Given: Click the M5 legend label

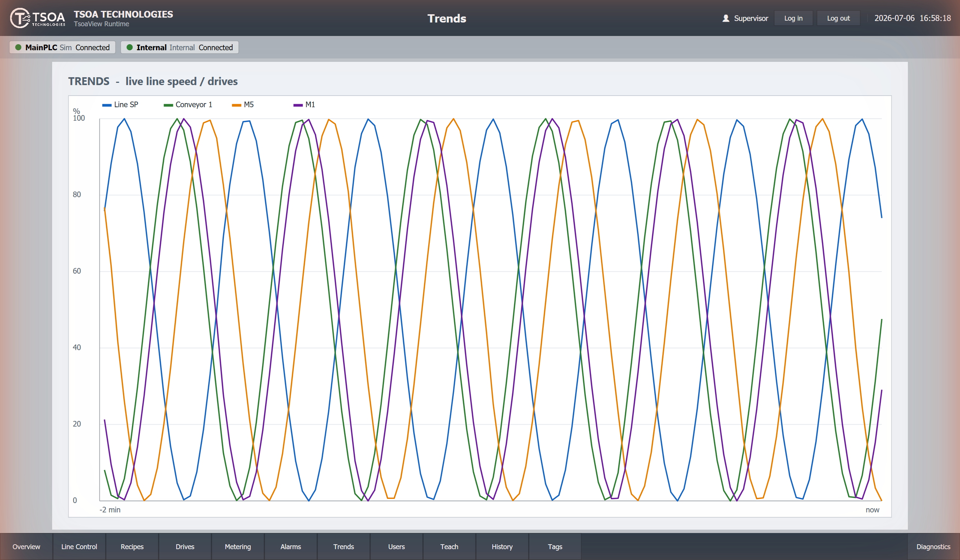Looking at the screenshot, I should [249, 105].
